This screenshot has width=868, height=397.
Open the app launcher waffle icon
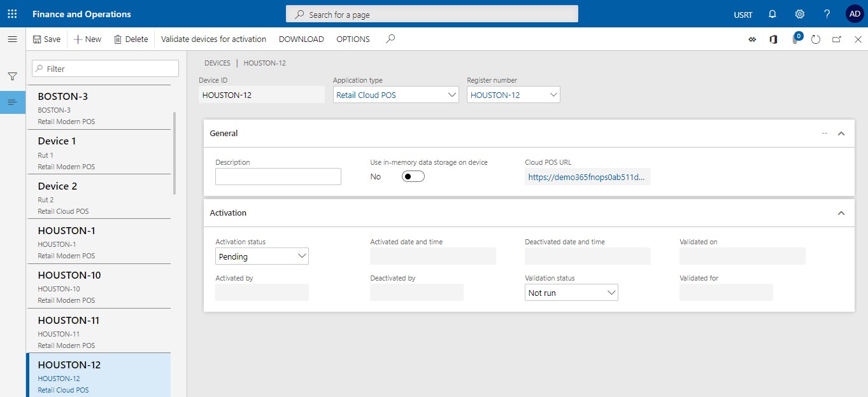coord(12,14)
